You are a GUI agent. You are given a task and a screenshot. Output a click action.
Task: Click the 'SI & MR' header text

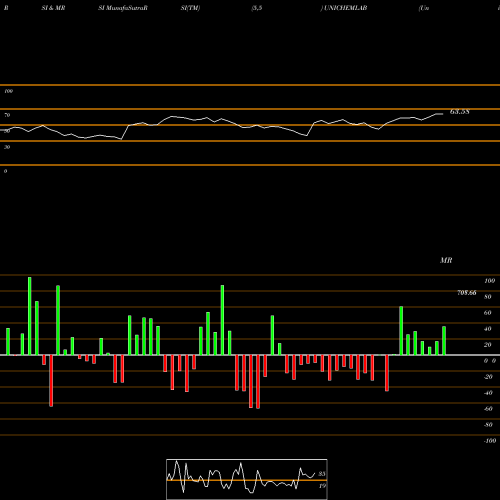point(53,8)
